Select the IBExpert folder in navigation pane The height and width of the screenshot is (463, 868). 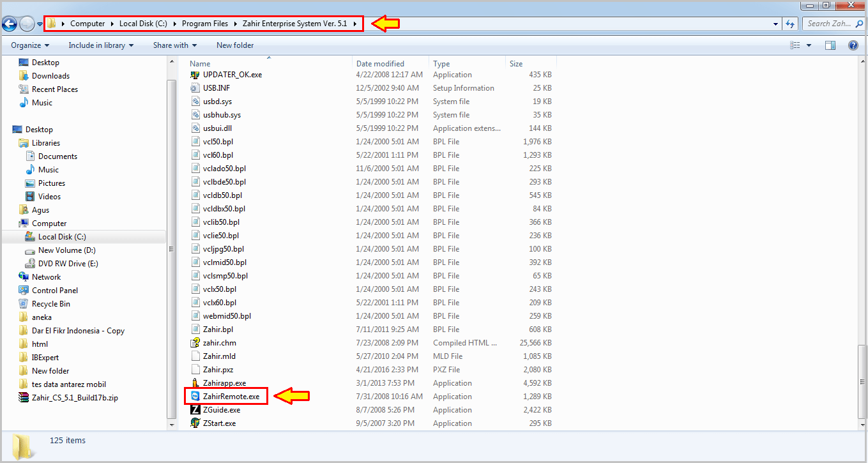click(45, 358)
